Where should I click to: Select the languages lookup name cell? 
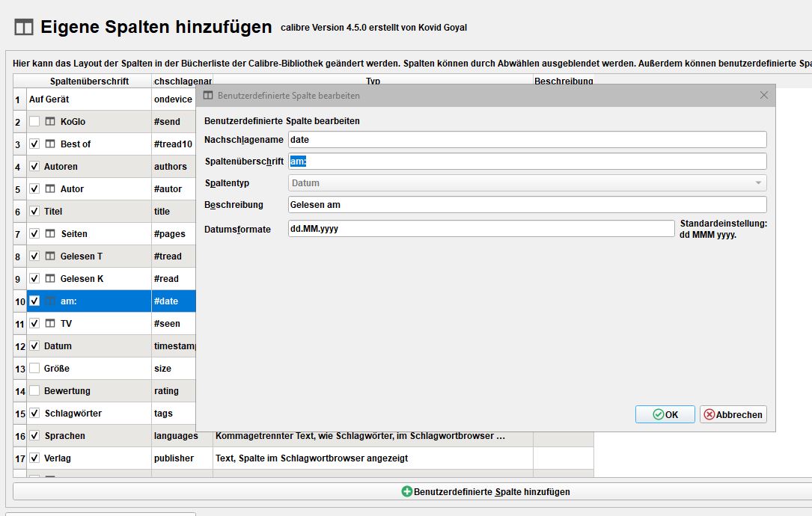(182, 436)
